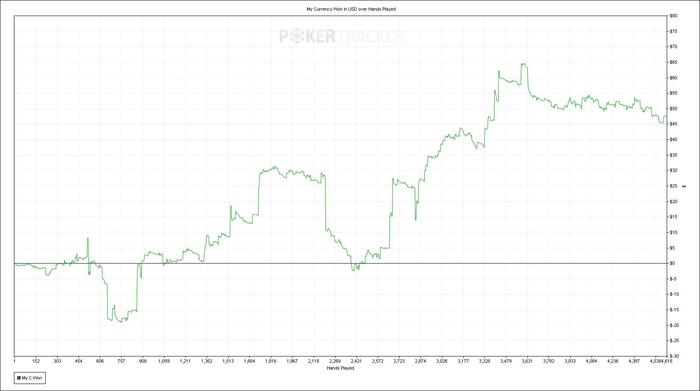Click the $-5 y-axis label
This screenshot has width=700, height=391.
point(673,279)
